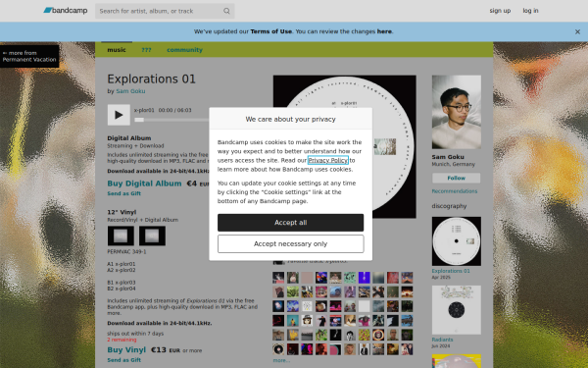Click Accept all cookies
588x368 pixels.
tap(291, 223)
